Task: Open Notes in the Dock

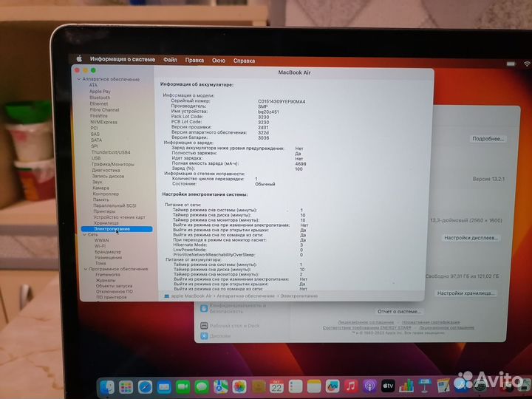Action: click(314, 386)
